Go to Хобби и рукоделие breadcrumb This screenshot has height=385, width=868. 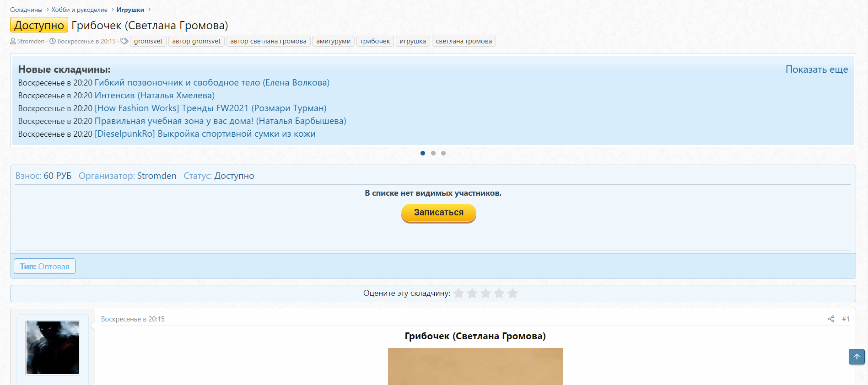pos(79,10)
